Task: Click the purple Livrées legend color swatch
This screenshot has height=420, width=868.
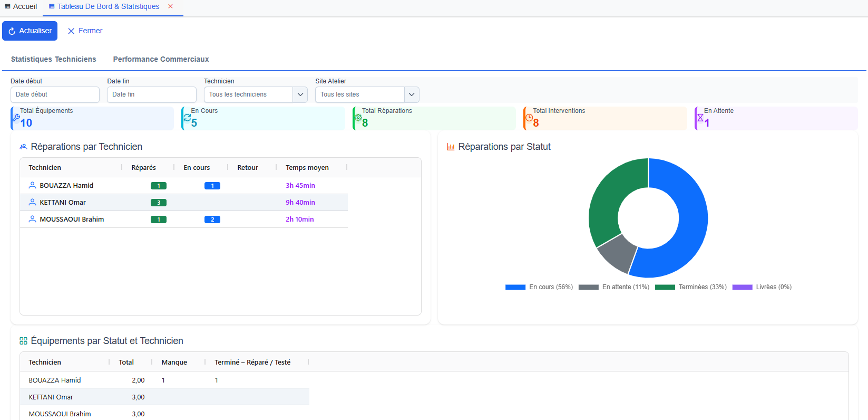Action: click(742, 287)
